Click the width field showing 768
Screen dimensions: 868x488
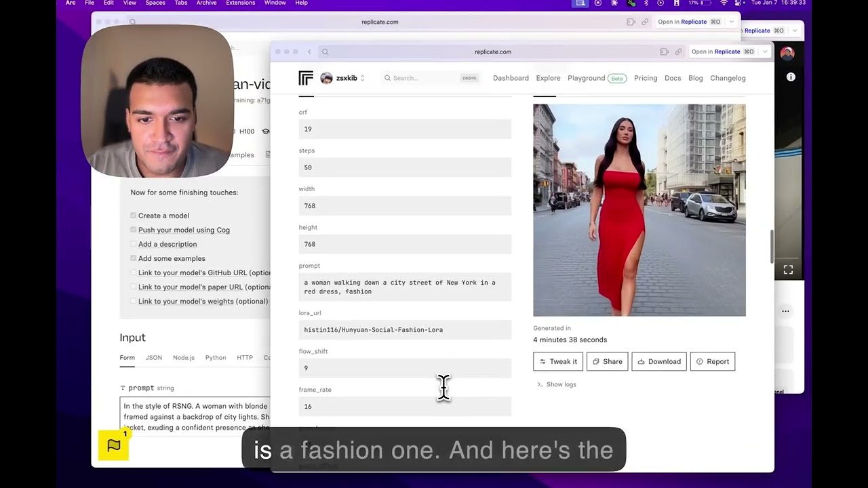tap(405, 205)
